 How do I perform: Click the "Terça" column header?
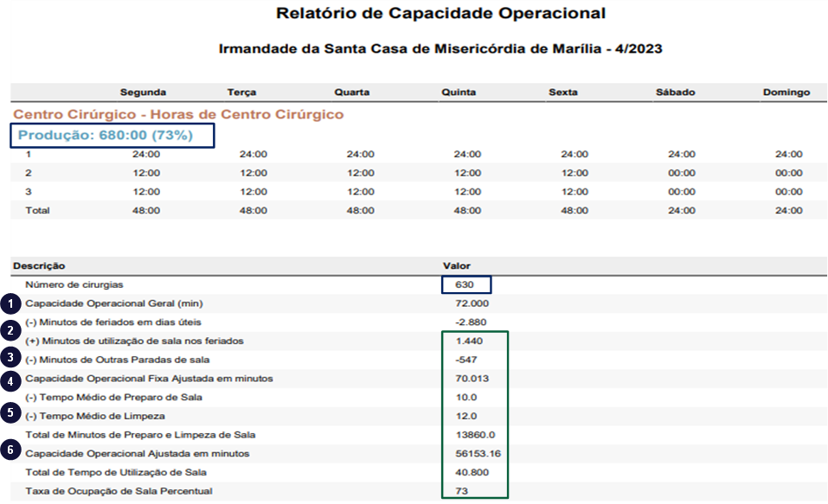click(x=242, y=93)
